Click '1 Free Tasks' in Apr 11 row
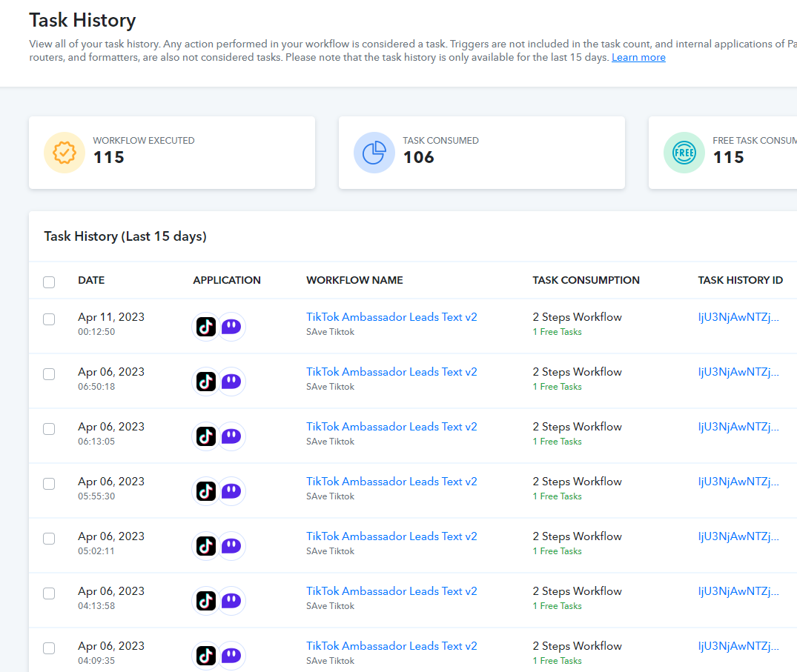Image resolution: width=797 pixels, height=672 pixels. coord(557,332)
